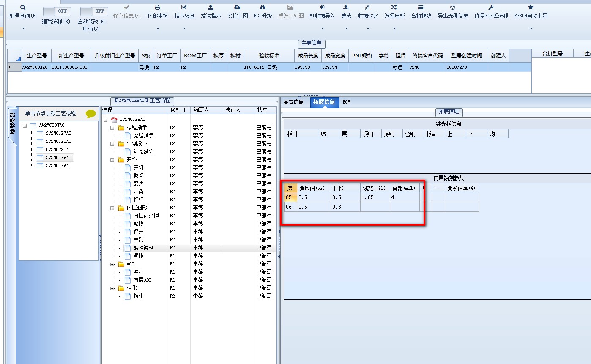Click the 内部审核 printer icon
Screen dimensions: 591x364
click(158, 8)
